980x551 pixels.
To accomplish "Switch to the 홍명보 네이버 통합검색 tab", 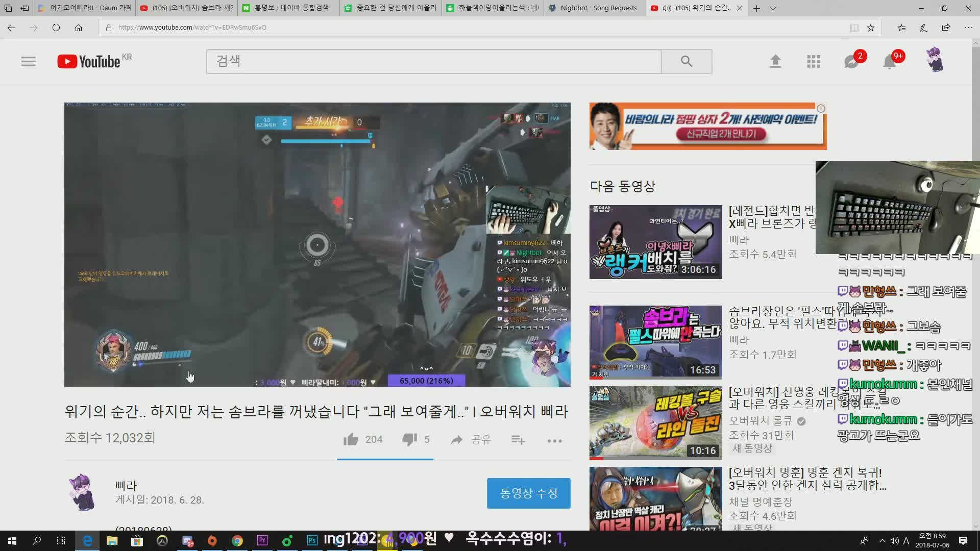I will (x=288, y=8).
